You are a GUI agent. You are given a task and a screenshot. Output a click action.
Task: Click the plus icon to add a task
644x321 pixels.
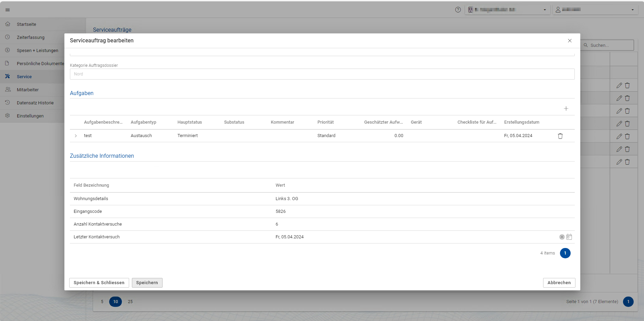566,108
